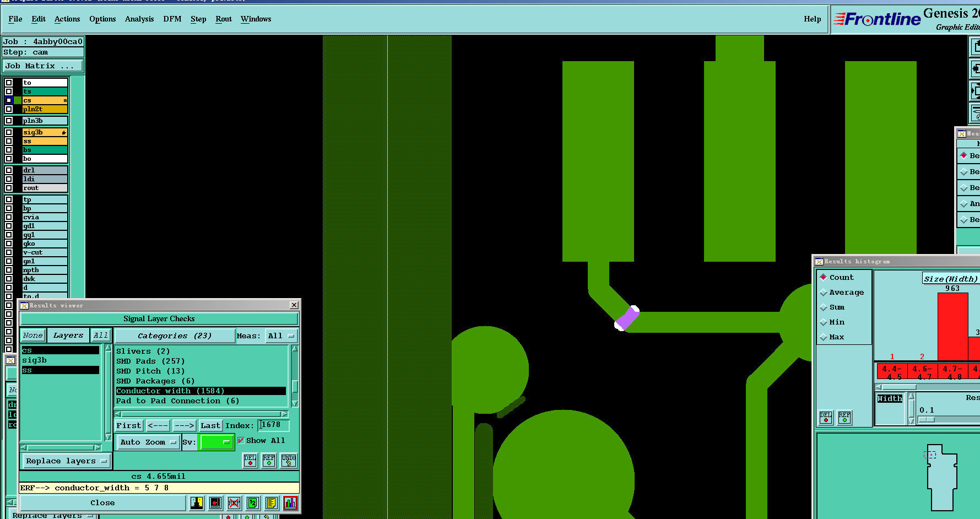Click the Last result button
980x519 pixels.
click(210, 425)
